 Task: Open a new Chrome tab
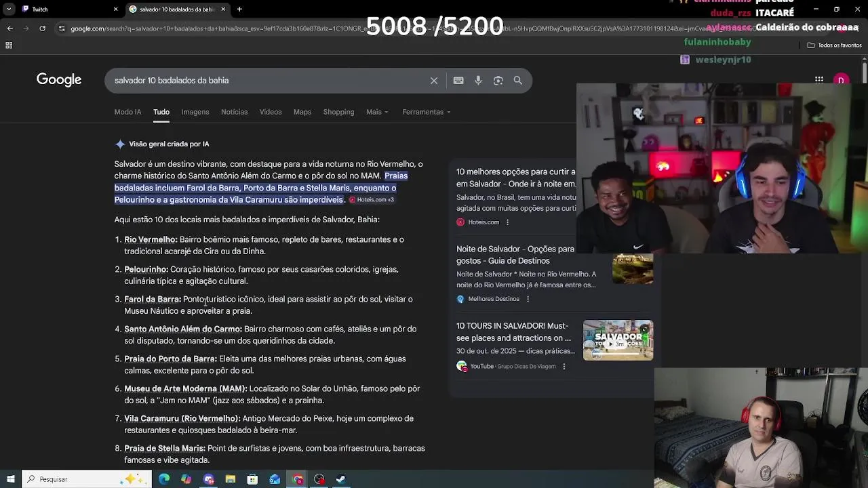239,9
